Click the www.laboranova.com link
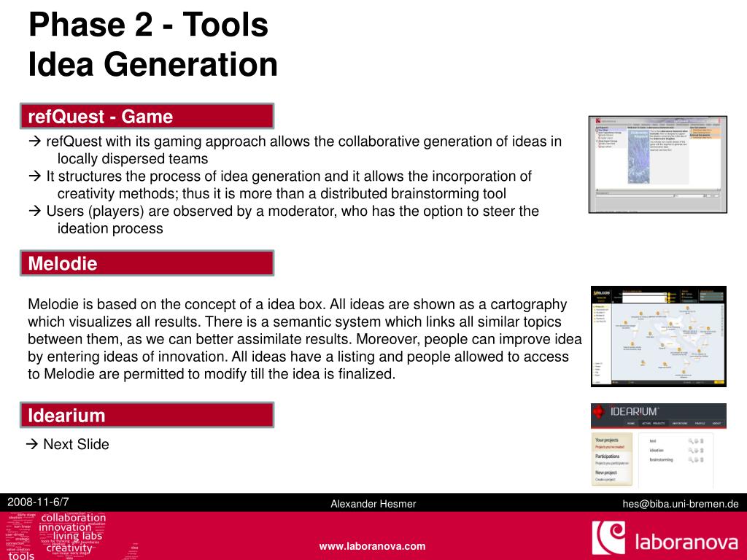747x560 pixels. tap(372, 546)
